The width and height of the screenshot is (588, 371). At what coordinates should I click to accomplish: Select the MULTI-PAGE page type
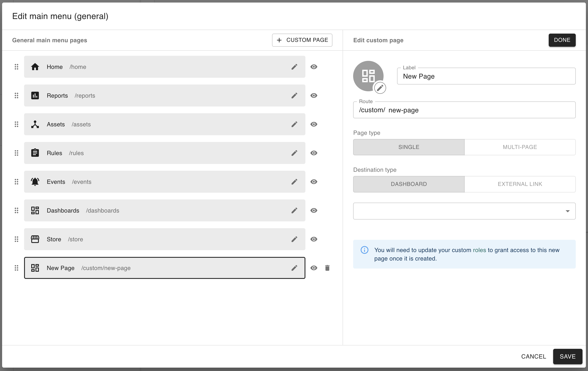pyautogui.click(x=520, y=147)
